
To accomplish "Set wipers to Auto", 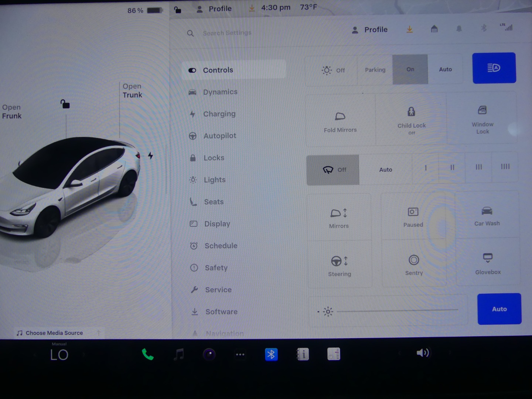I will pos(385,170).
